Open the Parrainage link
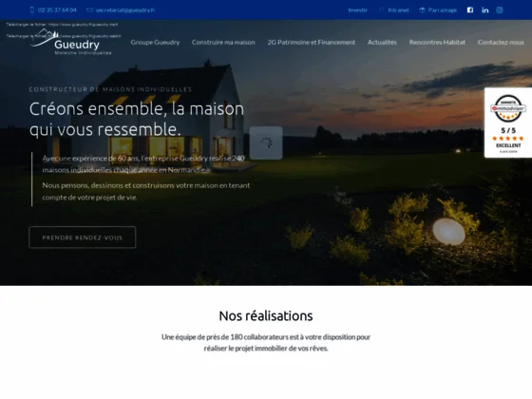The height and width of the screenshot is (399, 532). tap(443, 9)
